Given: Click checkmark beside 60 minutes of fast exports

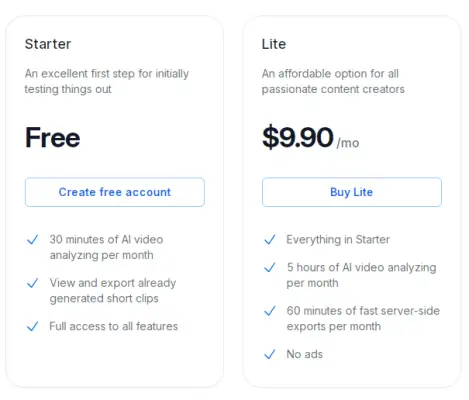Looking at the screenshot, I should click(270, 311).
